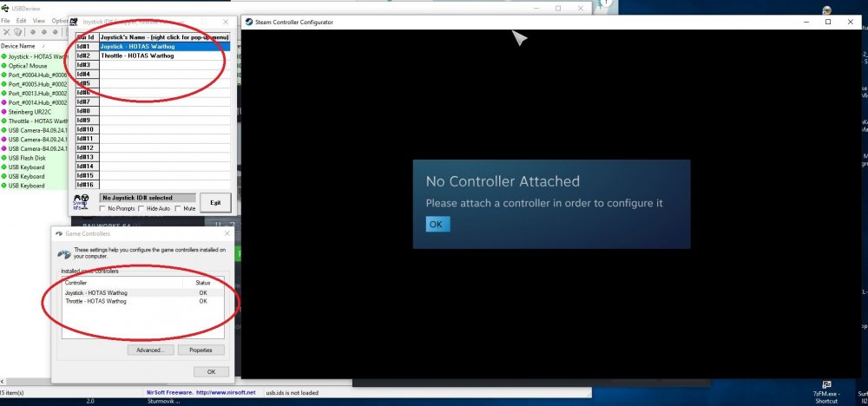
Task: Select the Steinberg UR22C device row
Action: [35, 112]
